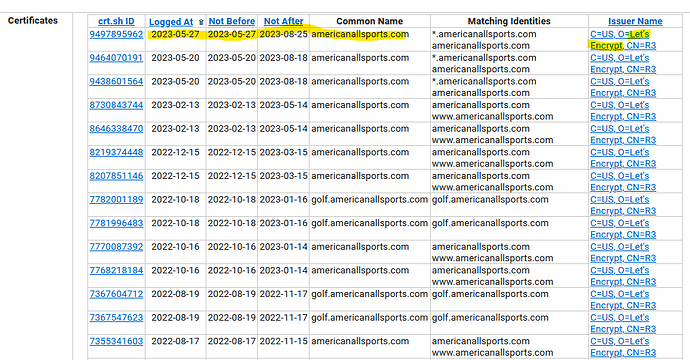Open Let's Encrypt issuer link in row 9464070191
690x360 pixels.
click(x=623, y=63)
